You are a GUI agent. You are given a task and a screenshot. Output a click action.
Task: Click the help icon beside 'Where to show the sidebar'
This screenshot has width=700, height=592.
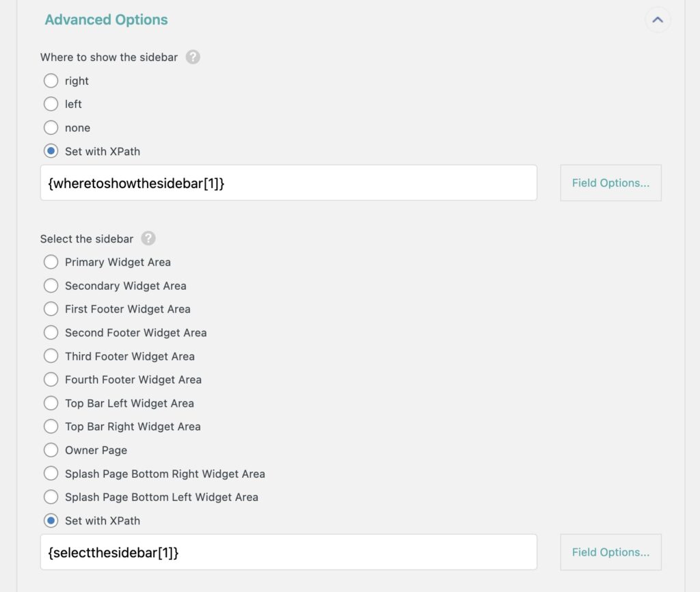point(193,57)
